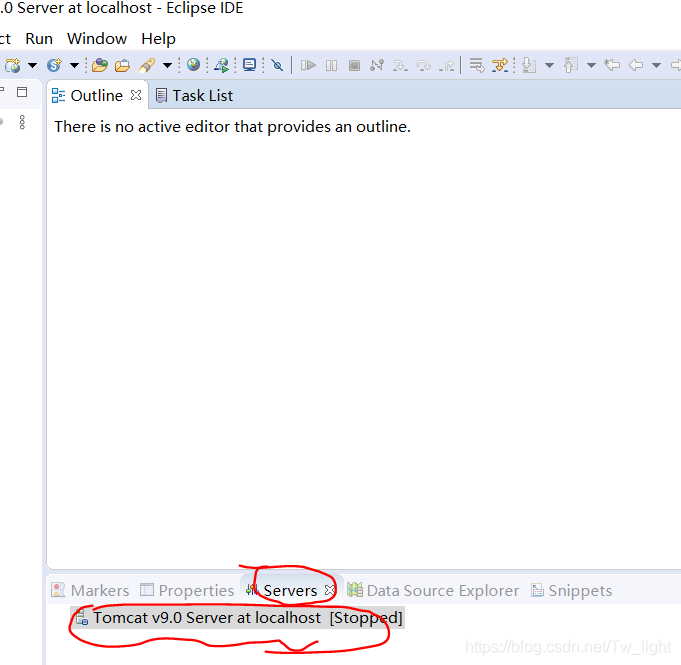This screenshot has width=681, height=665.
Task: Close the Servers view tab
Action: coord(330,590)
